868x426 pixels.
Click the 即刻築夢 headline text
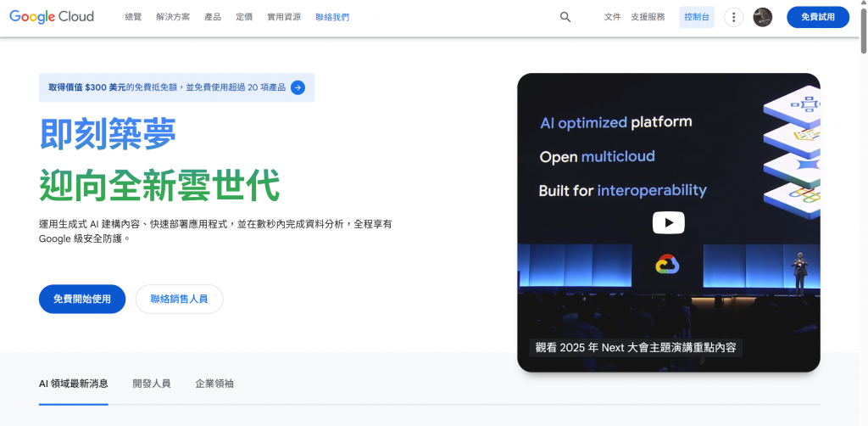point(108,133)
